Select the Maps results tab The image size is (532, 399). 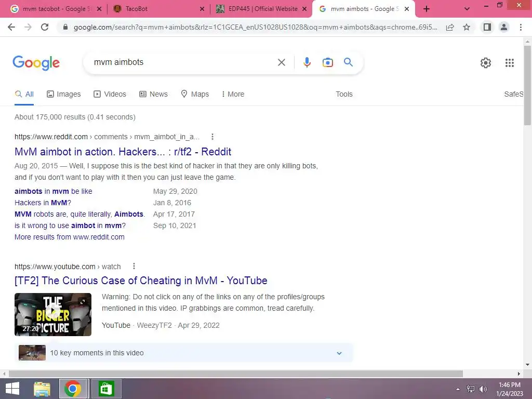coord(195,94)
